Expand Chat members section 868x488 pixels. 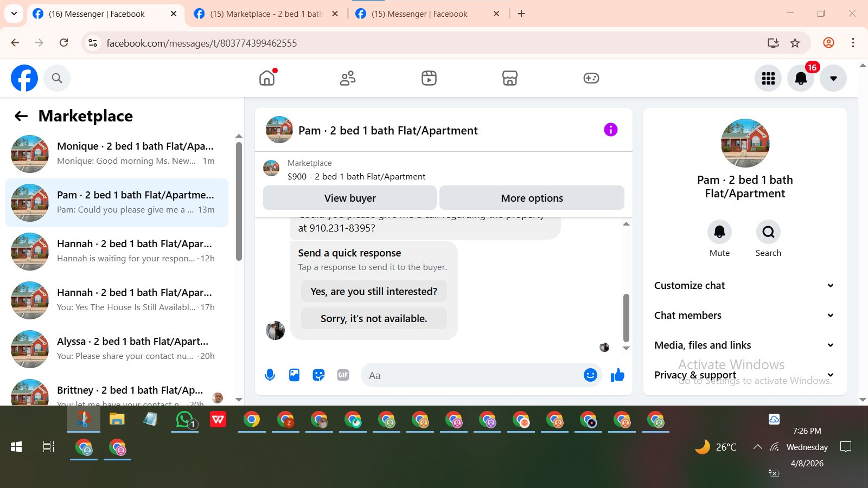point(745,316)
